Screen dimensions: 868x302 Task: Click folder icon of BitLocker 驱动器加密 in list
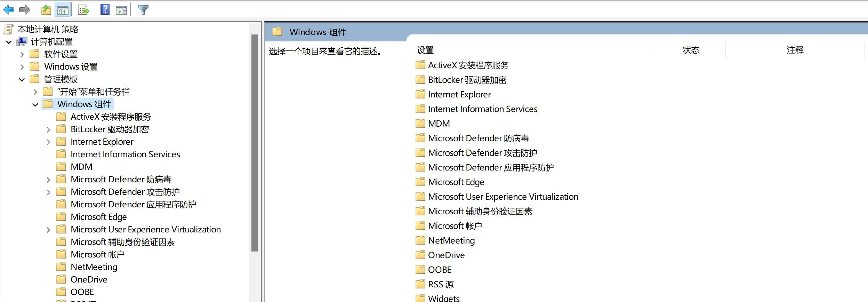(x=420, y=80)
